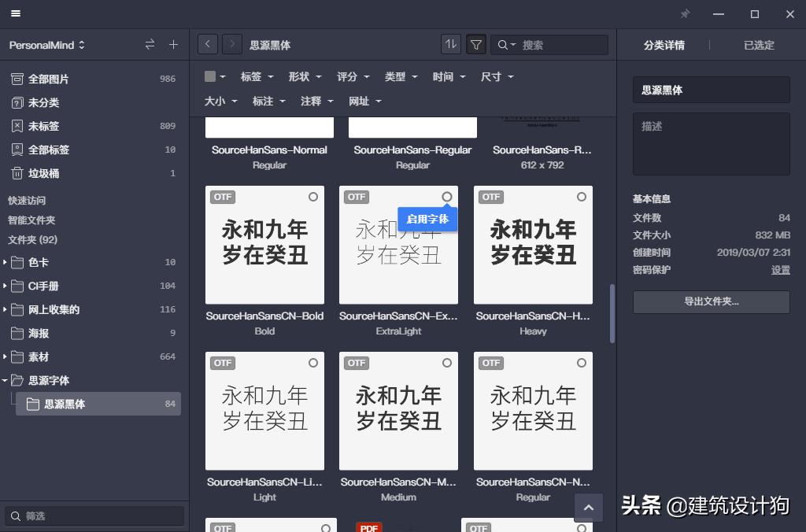Image resolution: width=806 pixels, height=532 pixels.
Task: Open the 评分 rating dropdown
Action: [353, 76]
